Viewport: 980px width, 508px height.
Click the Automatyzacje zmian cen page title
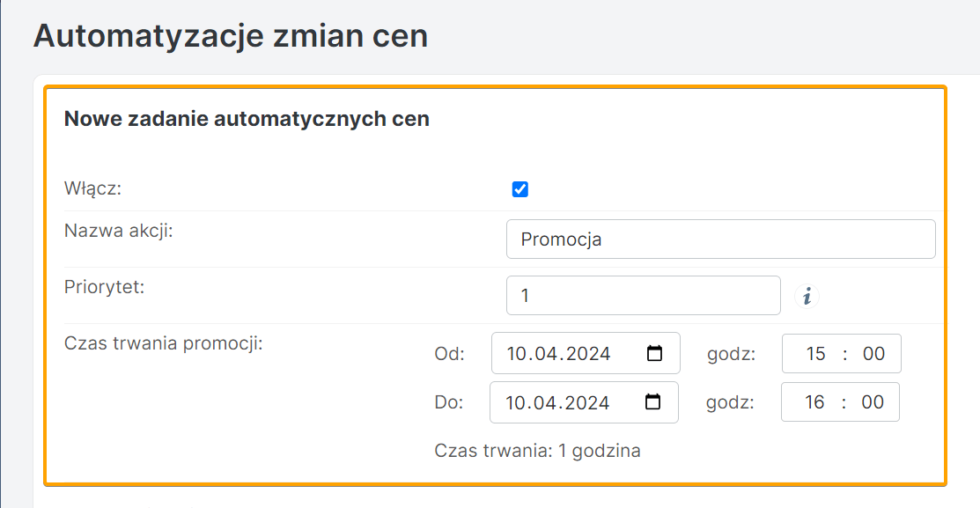coord(231,36)
